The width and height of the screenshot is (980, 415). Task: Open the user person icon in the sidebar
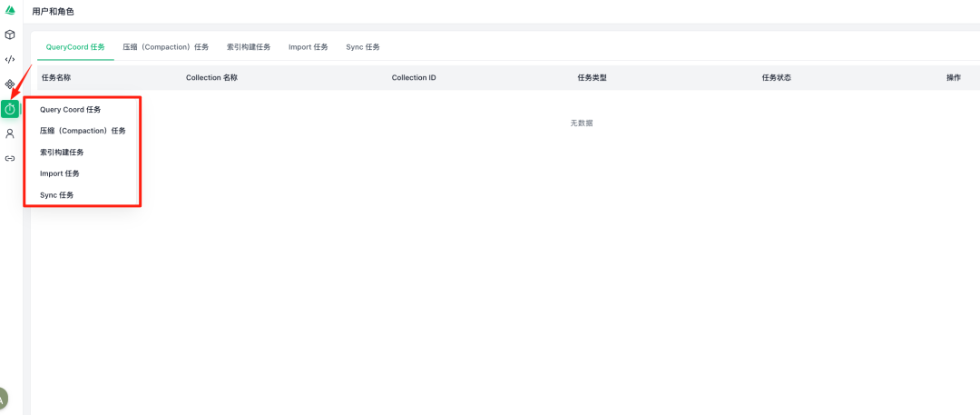(x=10, y=133)
